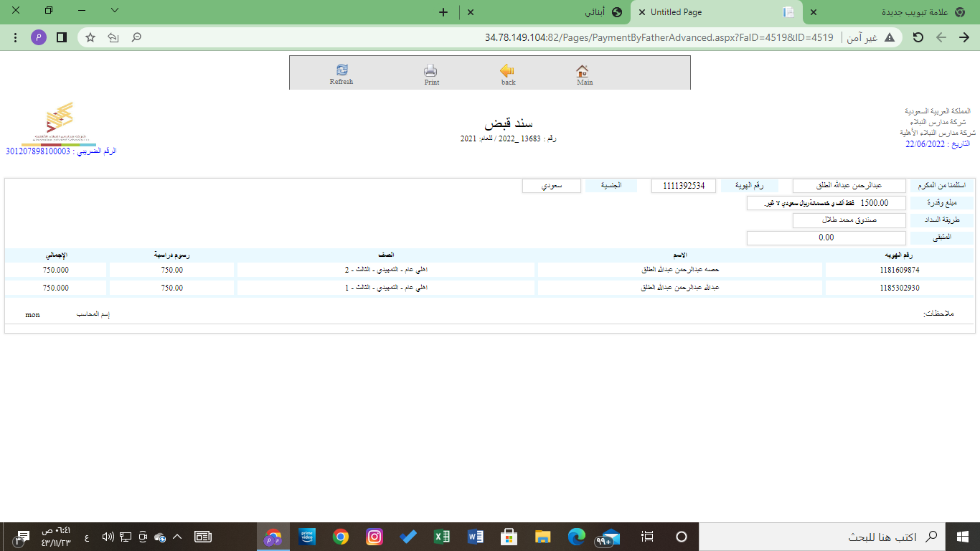Open Task View from the taskbar
Viewport: 980px width, 551px height.
click(x=648, y=536)
